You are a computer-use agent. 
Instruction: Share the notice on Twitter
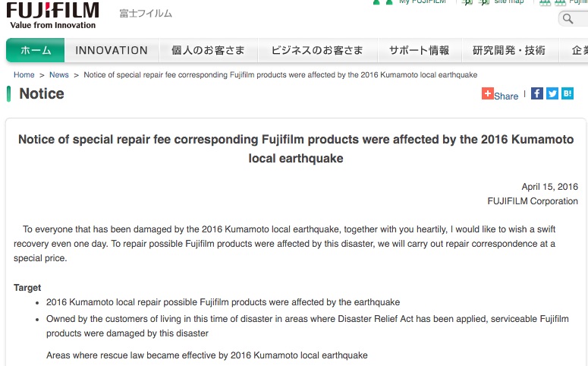[552, 93]
